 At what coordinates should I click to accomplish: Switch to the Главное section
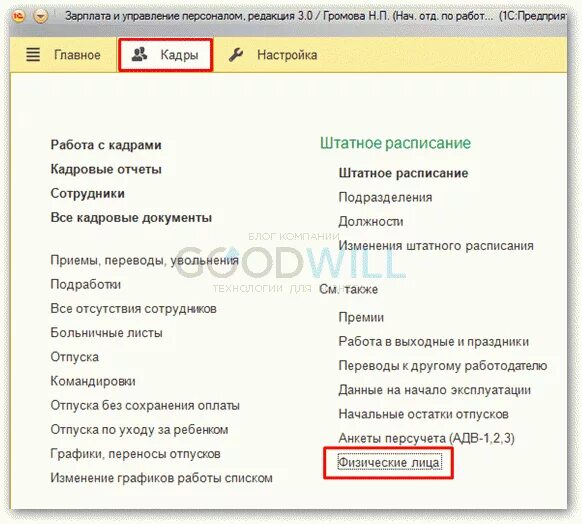(77, 55)
